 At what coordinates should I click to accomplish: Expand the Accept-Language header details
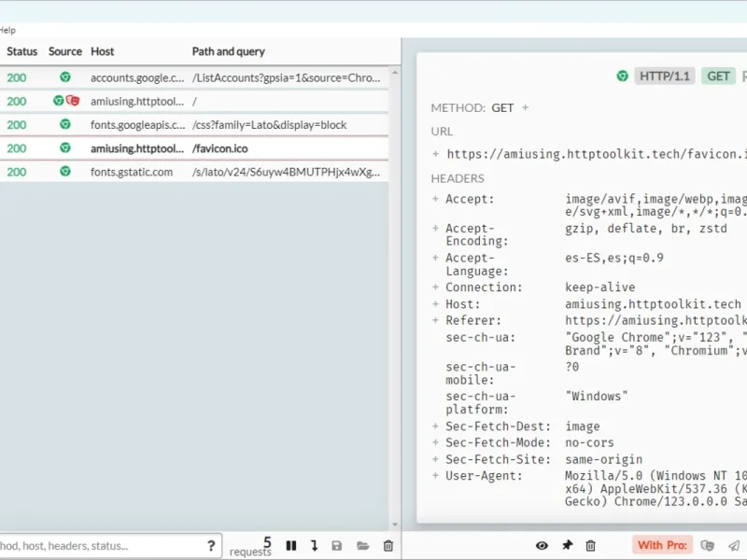435,259
